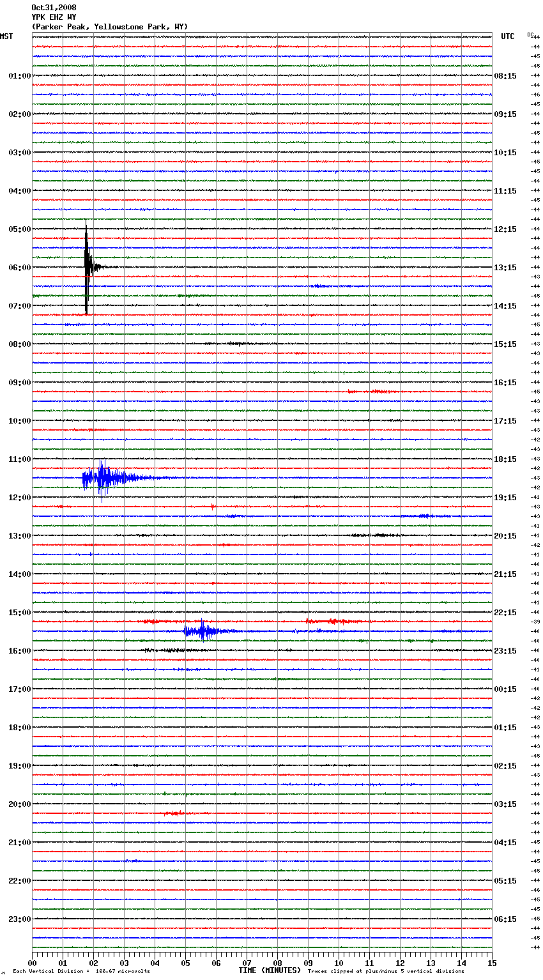This screenshot has width=543, height=980.
Task: Click the 06:15 UTC time label
Action: point(505,919)
